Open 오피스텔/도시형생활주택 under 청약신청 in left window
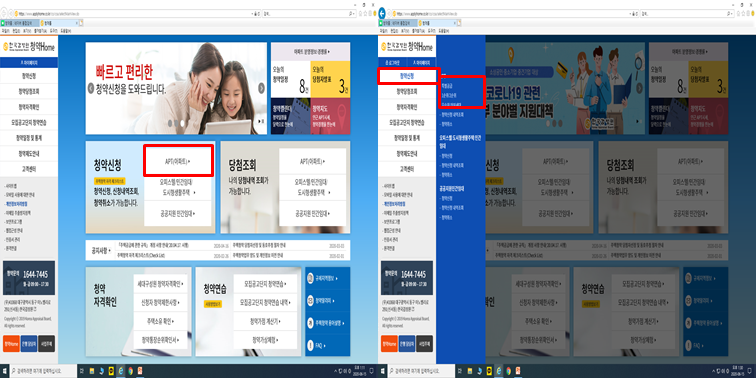 [177, 187]
